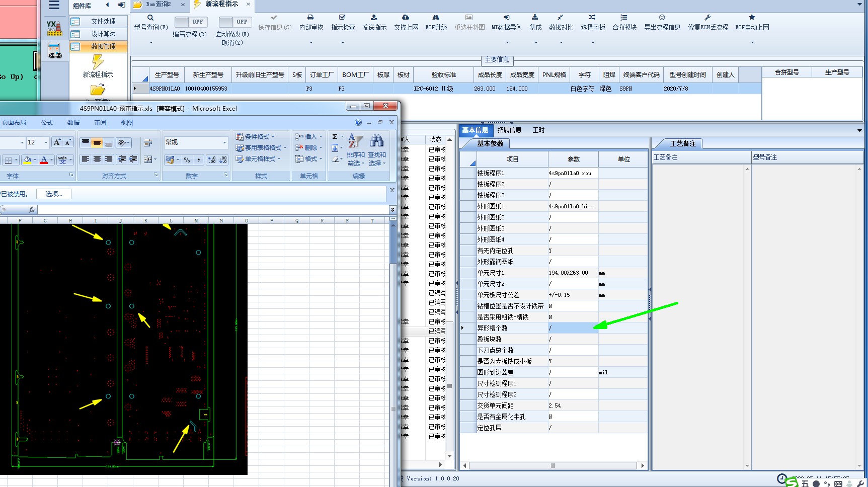This screenshot has width=868, height=487.
Task: Open Excel 视图 ribbon tab
Action: tap(127, 123)
